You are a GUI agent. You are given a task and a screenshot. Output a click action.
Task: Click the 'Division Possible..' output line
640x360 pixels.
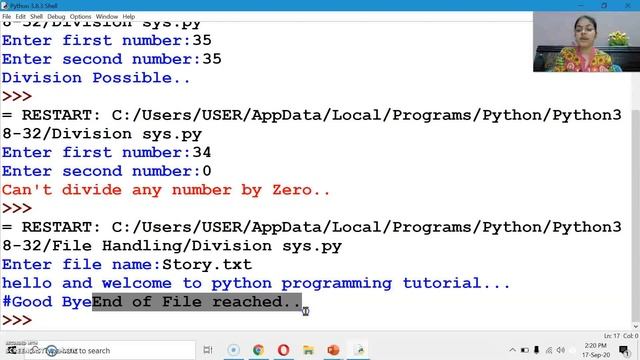[x=96, y=78]
